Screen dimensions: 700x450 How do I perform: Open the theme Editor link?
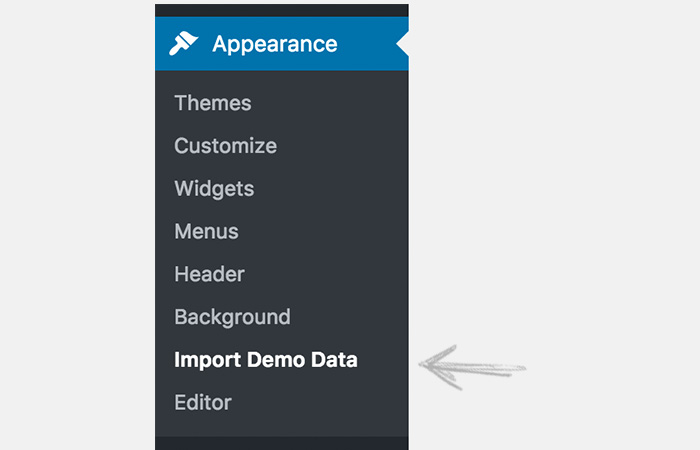(203, 402)
